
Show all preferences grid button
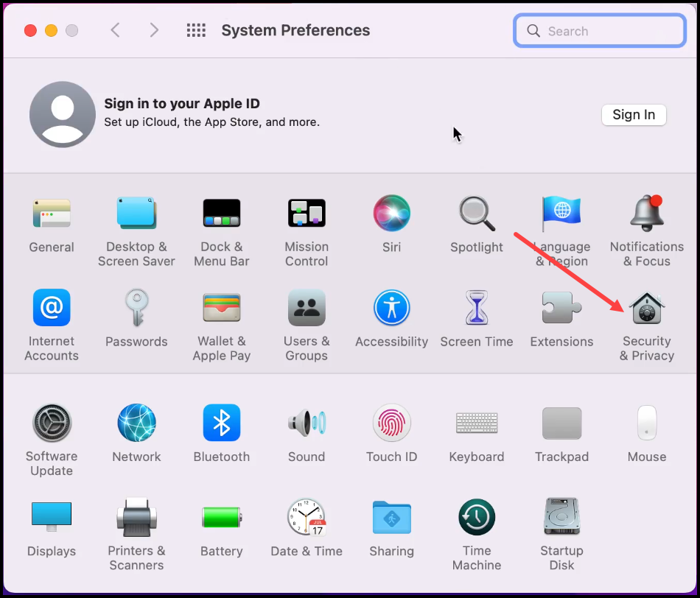(x=195, y=30)
